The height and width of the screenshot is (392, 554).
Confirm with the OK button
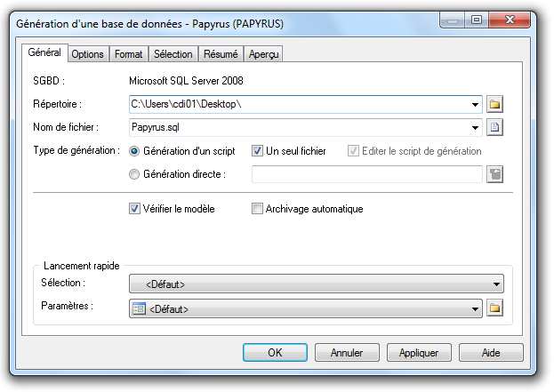click(275, 353)
